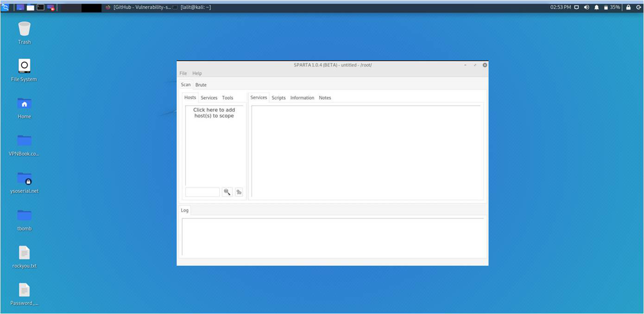Image resolution: width=644 pixels, height=314 pixels.
Task: Open the Home folder desktop icon
Action: click(x=25, y=108)
